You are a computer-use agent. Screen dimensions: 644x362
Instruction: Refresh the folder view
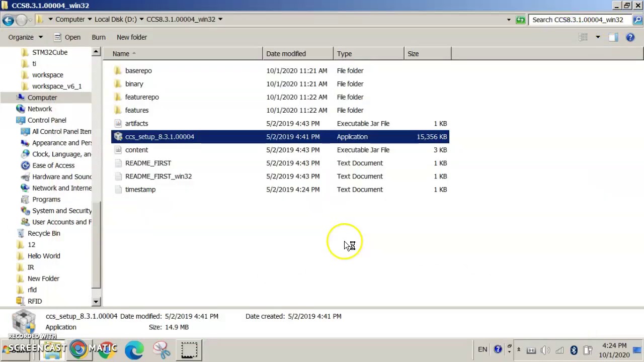pyautogui.click(x=520, y=20)
